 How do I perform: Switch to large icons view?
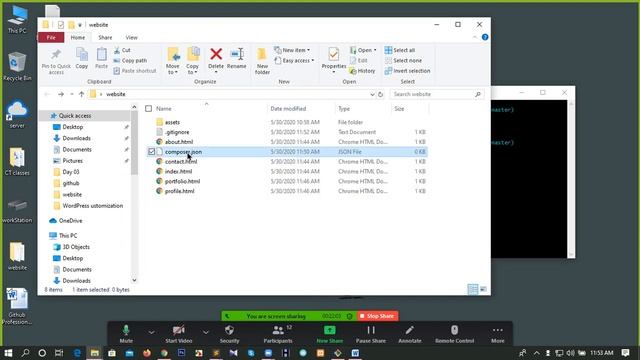483,289
